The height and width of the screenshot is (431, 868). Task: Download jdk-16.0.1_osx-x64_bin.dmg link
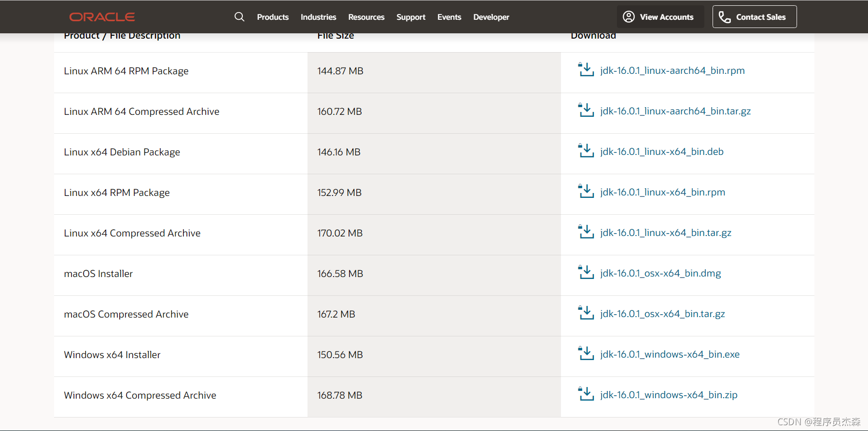[660, 273]
